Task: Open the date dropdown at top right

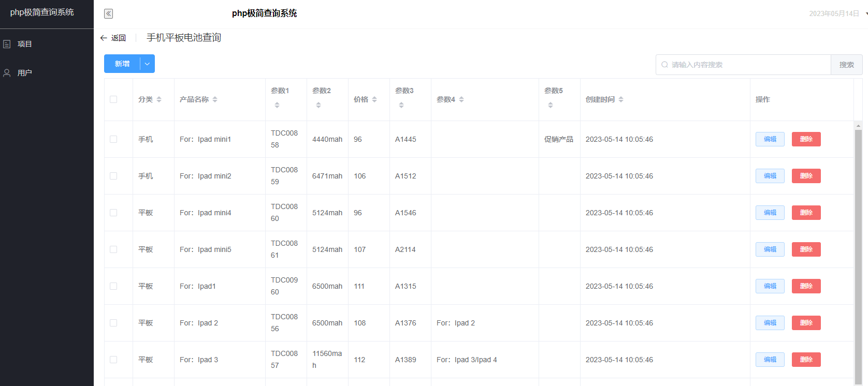Action: click(866, 13)
